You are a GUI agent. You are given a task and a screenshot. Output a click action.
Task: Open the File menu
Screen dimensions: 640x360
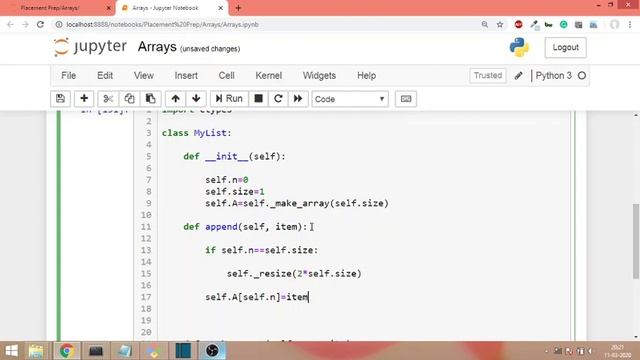(x=69, y=76)
